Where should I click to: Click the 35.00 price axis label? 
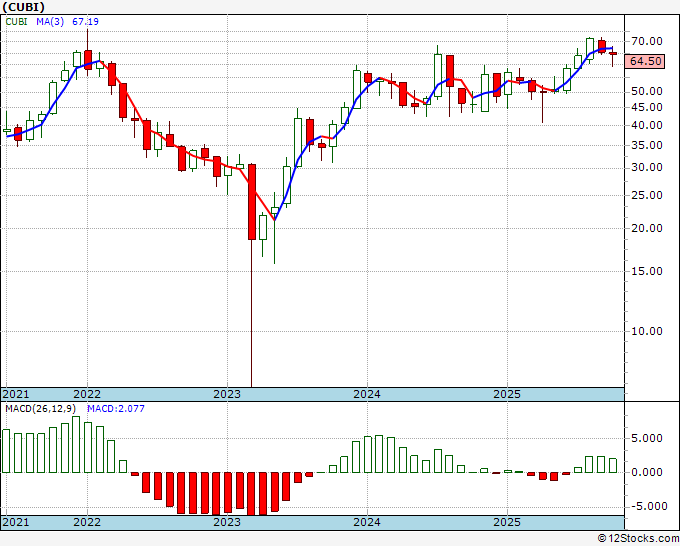pyautogui.click(x=647, y=145)
